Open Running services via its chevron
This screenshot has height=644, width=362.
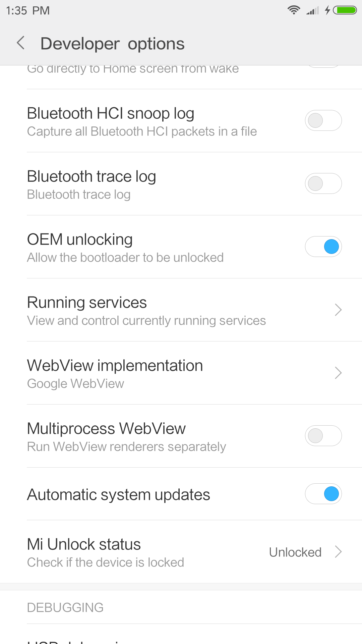pos(338,310)
